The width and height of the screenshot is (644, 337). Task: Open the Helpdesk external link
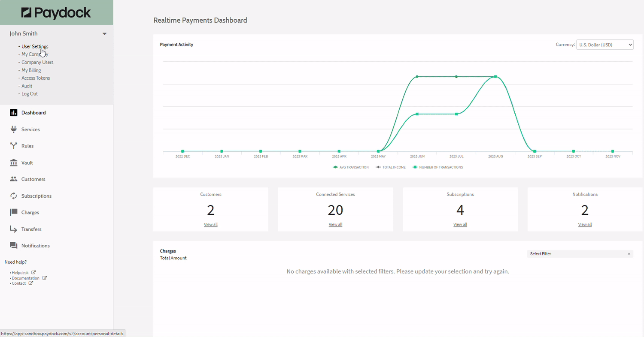coord(20,273)
